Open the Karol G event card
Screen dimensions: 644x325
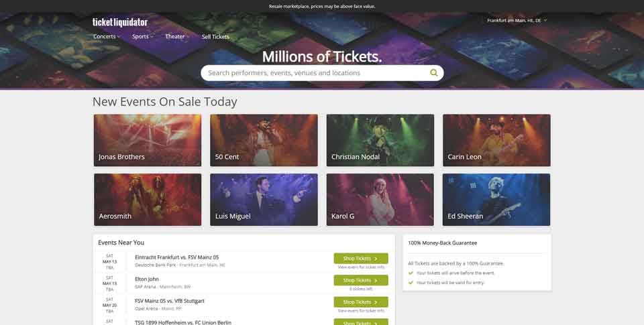[x=380, y=200]
